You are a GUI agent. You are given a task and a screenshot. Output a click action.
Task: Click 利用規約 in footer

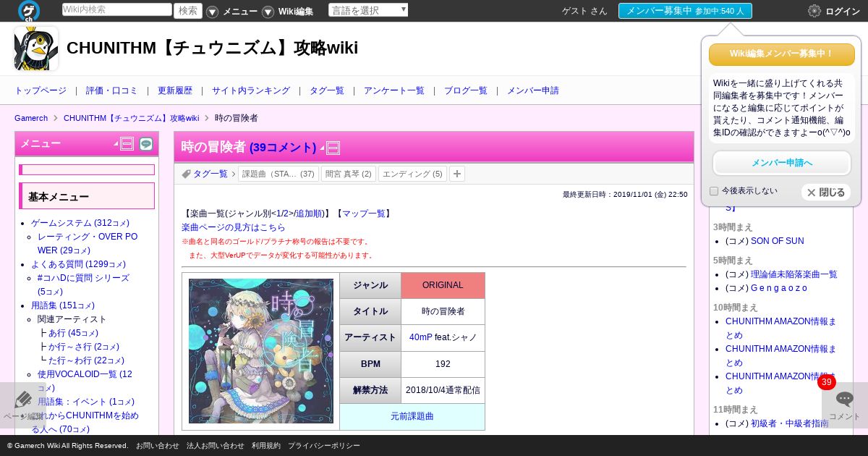click(266, 446)
